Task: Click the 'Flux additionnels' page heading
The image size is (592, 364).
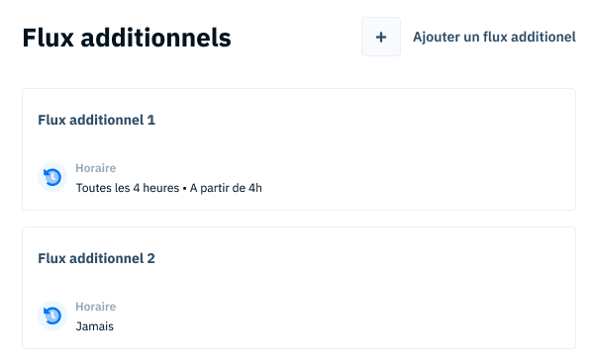Action: pos(127,38)
